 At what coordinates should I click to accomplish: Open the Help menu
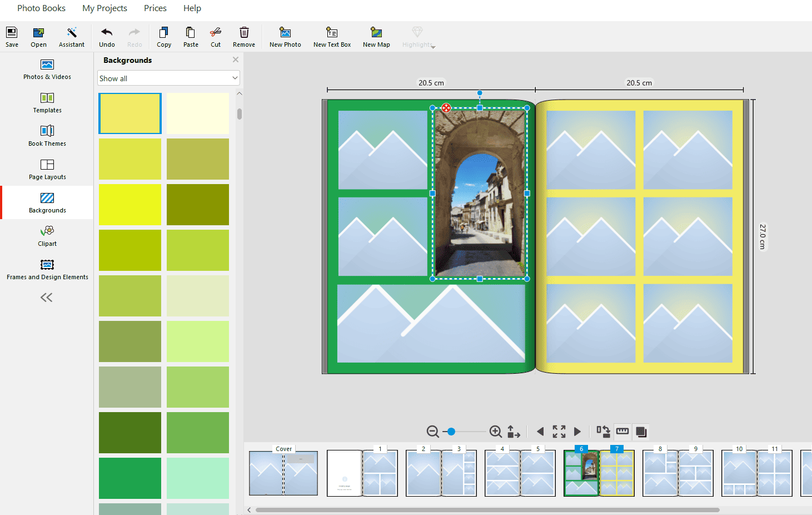[192, 8]
